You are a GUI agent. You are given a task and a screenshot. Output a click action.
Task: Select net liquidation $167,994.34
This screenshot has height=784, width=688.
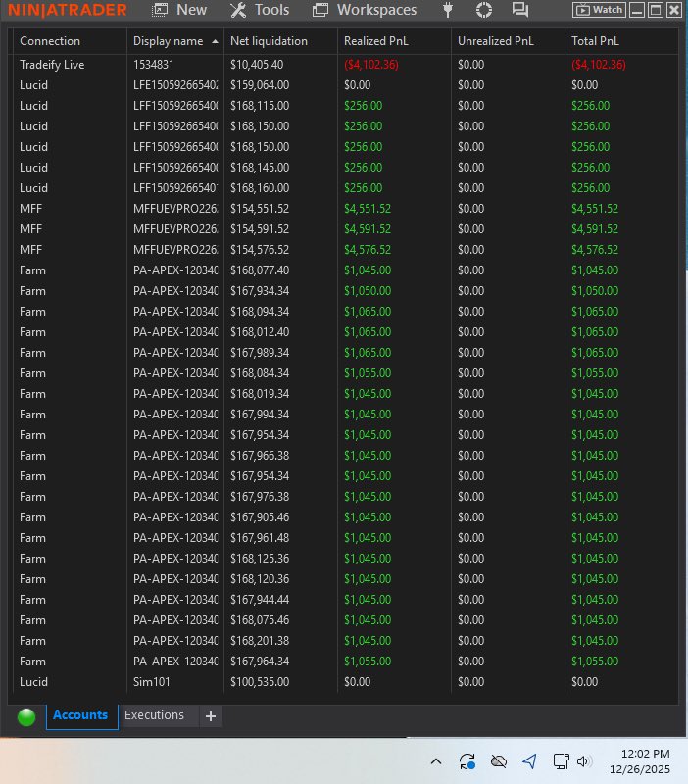tap(260, 415)
